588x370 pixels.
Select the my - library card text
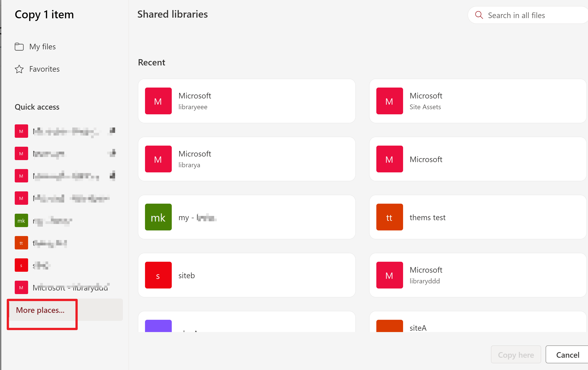click(x=198, y=217)
